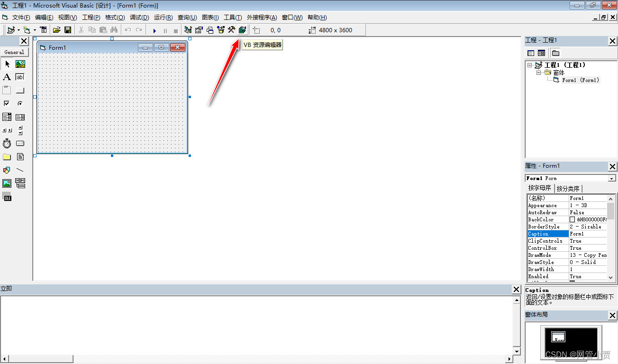Image resolution: width=618 pixels, height=364 pixels.
Task: Select the Image control tool
Action: 7,183
